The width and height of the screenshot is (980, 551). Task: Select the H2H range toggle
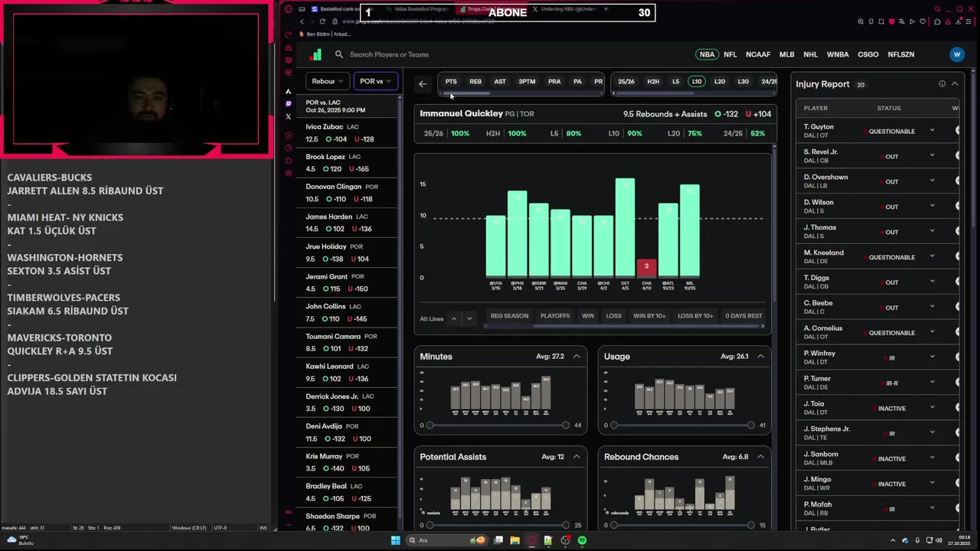point(653,81)
